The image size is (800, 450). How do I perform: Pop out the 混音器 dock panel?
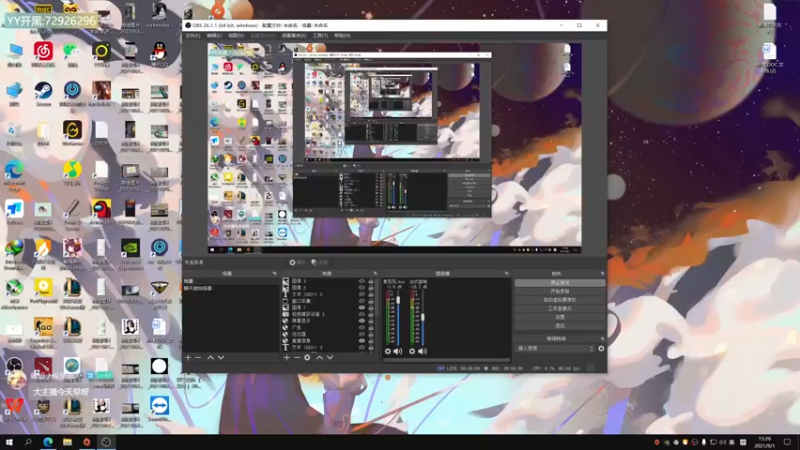click(507, 274)
